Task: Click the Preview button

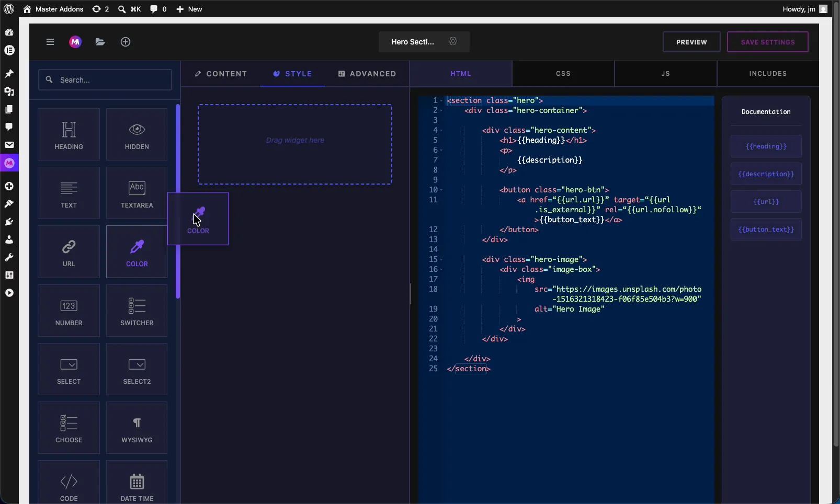Action: click(x=691, y=42)
